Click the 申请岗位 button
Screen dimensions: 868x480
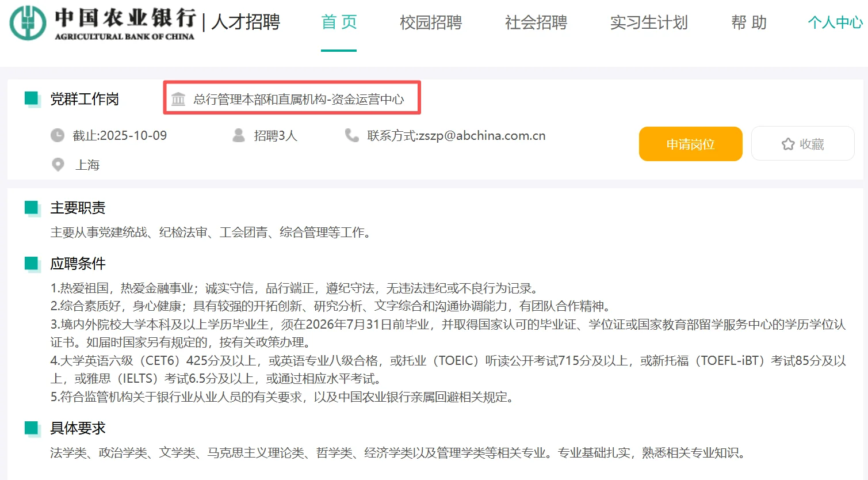tap(691, 144)
